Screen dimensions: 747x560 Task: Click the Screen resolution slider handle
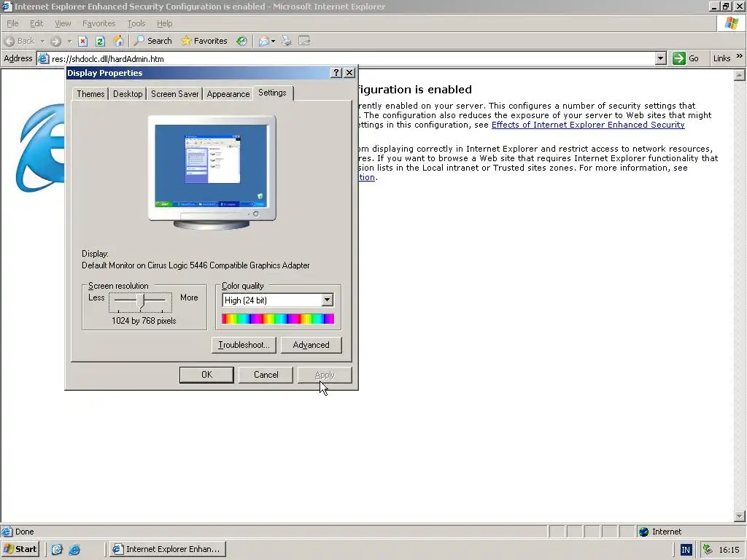click(141, 301)
